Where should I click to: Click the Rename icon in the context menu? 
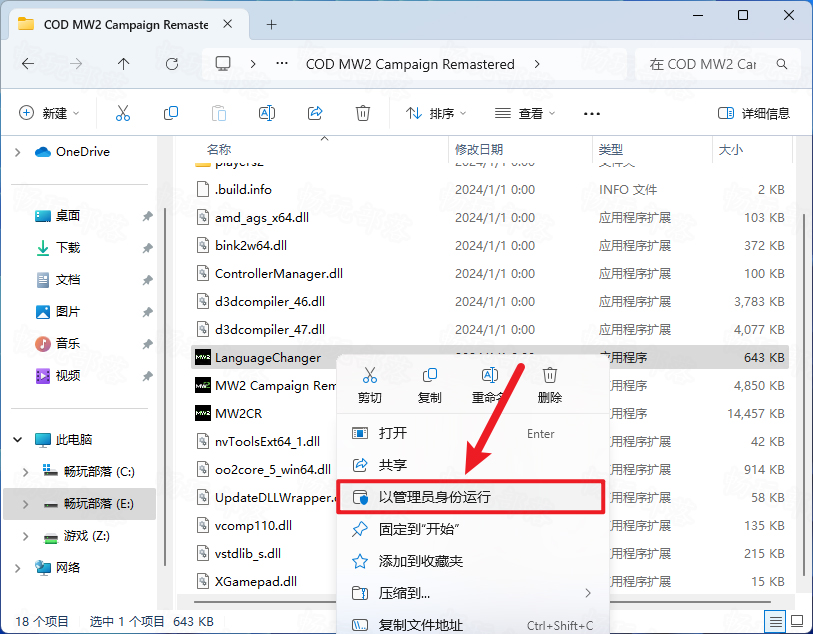(489, 375)
